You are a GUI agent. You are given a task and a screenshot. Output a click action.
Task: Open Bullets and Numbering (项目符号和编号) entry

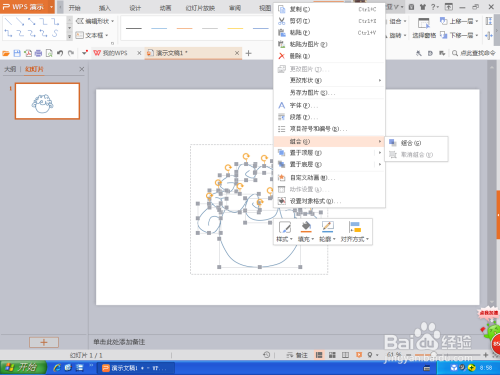[329, 129]
